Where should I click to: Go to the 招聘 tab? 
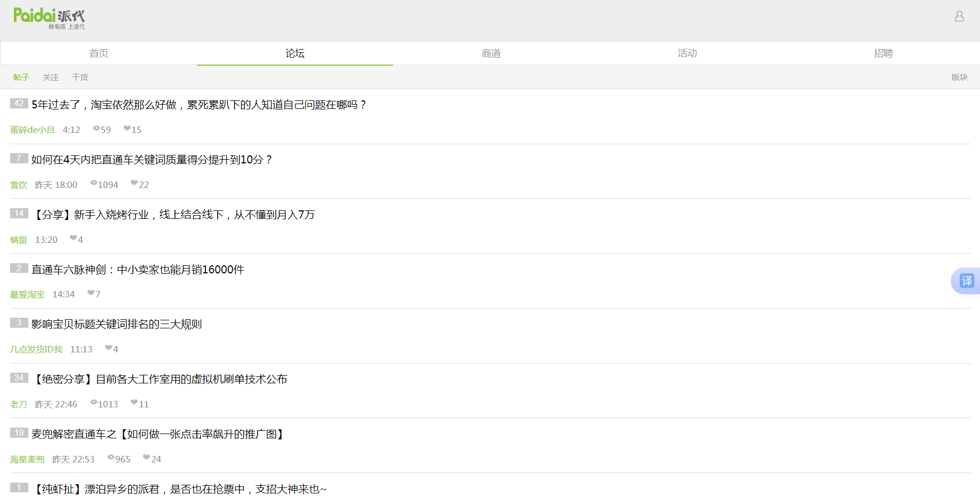(x=883, y=53)
